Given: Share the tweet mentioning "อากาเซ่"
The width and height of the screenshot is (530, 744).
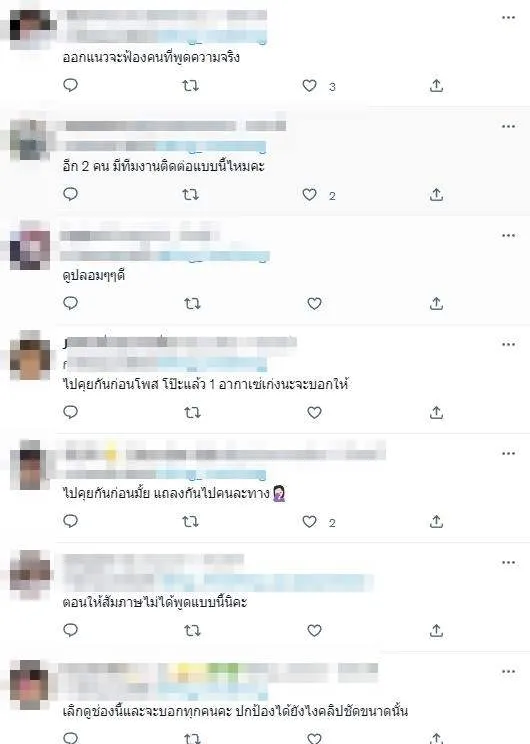Looking at the screenshot, I should [x=436, y=412].
